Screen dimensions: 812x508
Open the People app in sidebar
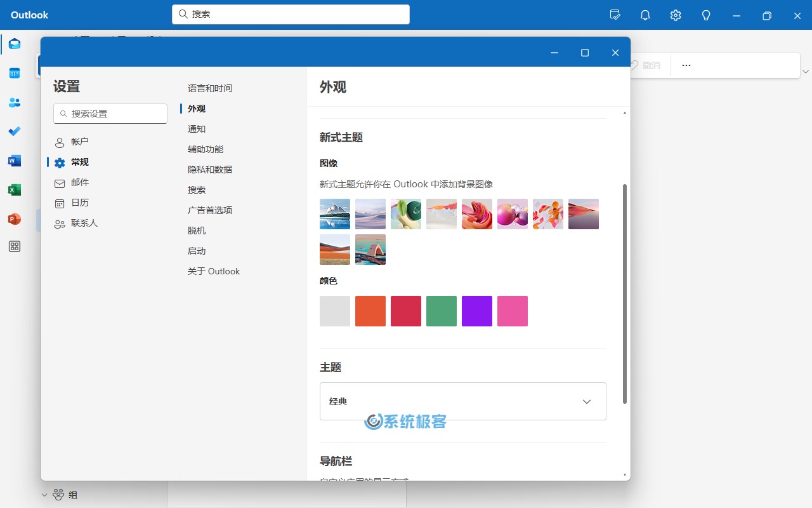coord(15,102)
